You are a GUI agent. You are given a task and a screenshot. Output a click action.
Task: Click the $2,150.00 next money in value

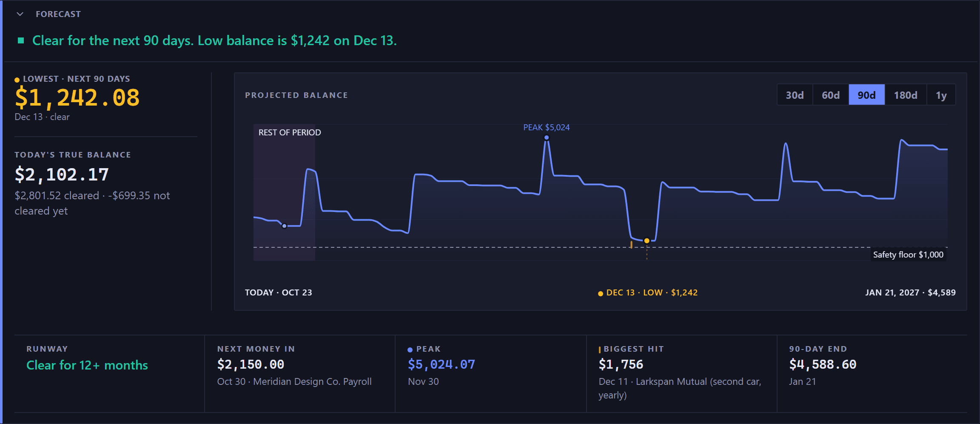pos(251,364)
